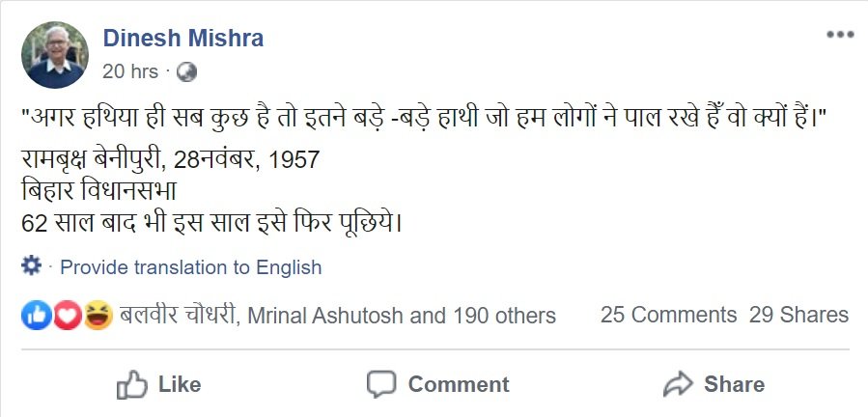The height and width of the screenshot is (417, 868).
Task: Open the post's three-dot options menu
Action: pos(839,35)
